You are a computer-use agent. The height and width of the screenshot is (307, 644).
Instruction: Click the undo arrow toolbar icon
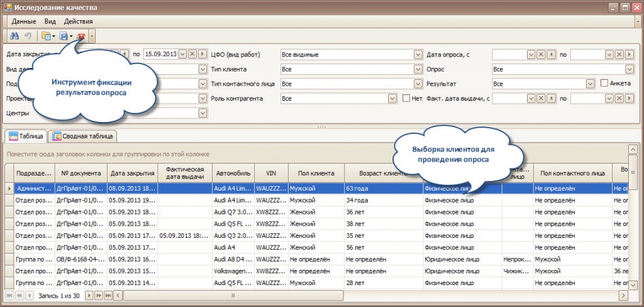click(x=26, y=36)
